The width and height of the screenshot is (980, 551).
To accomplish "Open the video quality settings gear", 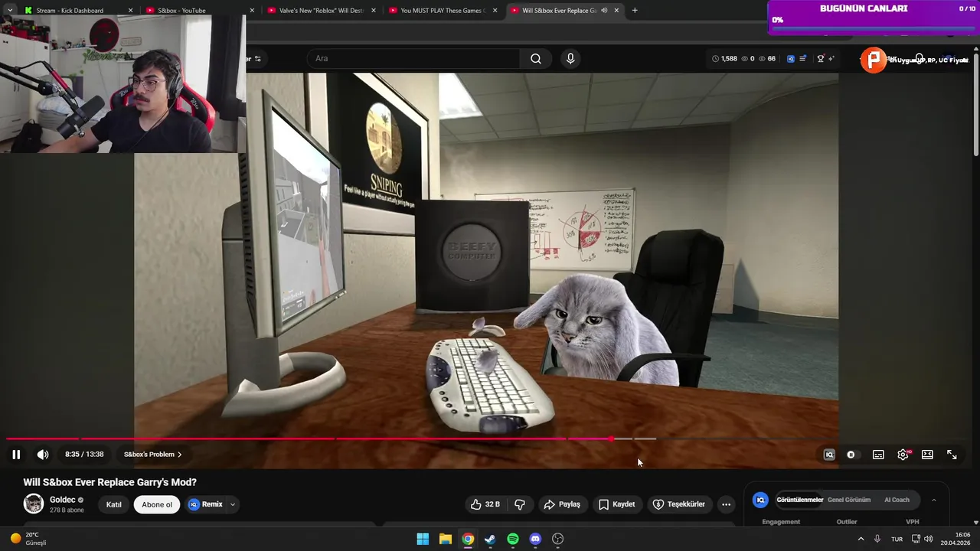I will point(903,455).
